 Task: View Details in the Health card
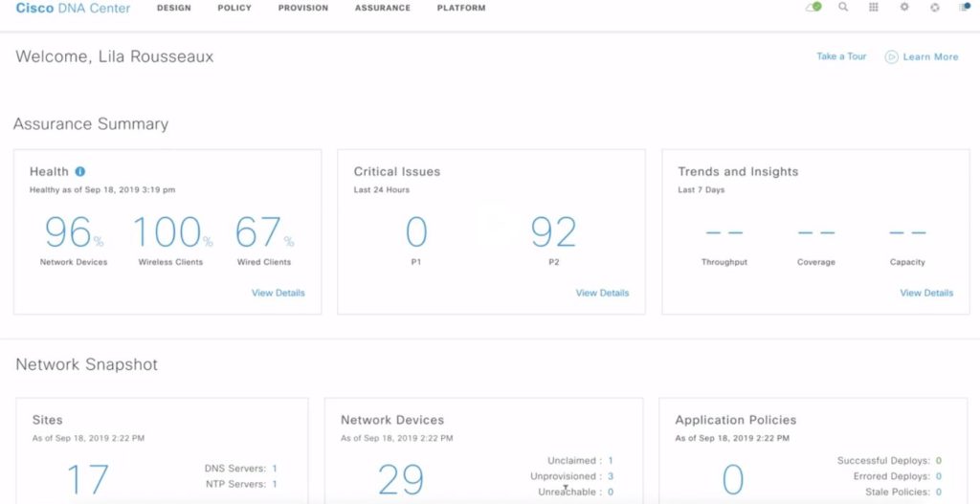pyautogui.click(x=278, y=293)
